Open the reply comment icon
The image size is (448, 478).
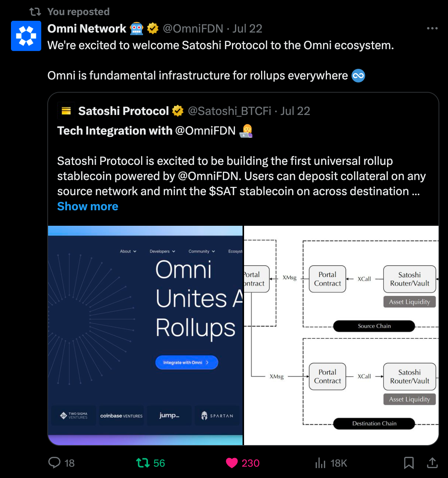tap(54, 462)
